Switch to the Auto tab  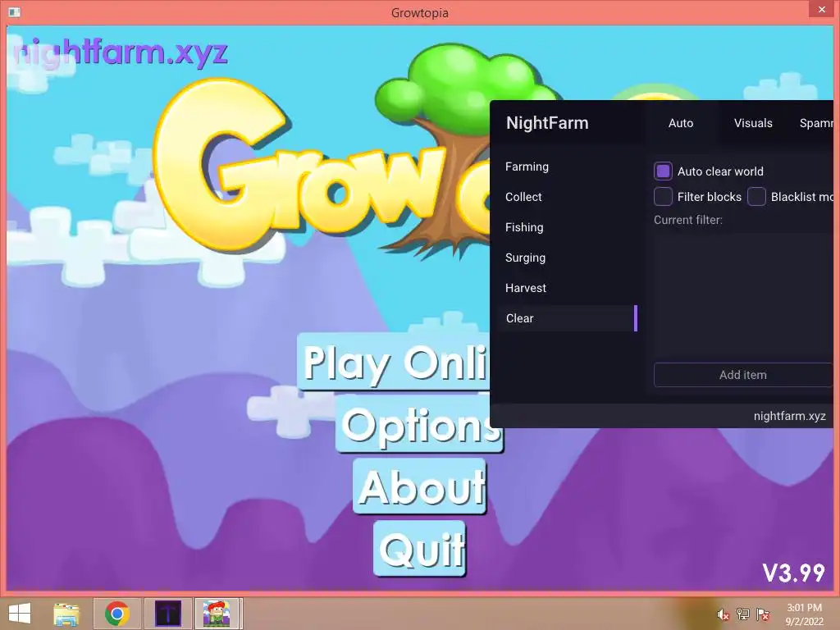coord(680,123)
